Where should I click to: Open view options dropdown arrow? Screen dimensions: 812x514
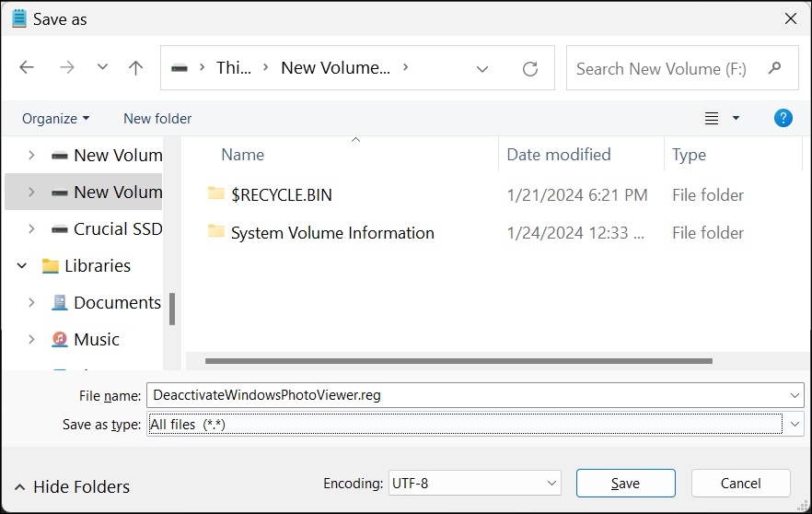[736, 118]
